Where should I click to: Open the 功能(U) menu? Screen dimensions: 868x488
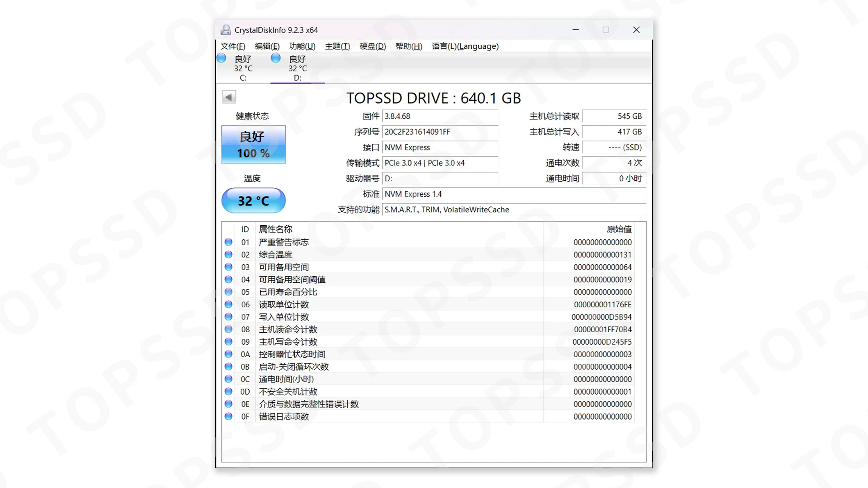[302, 46]
